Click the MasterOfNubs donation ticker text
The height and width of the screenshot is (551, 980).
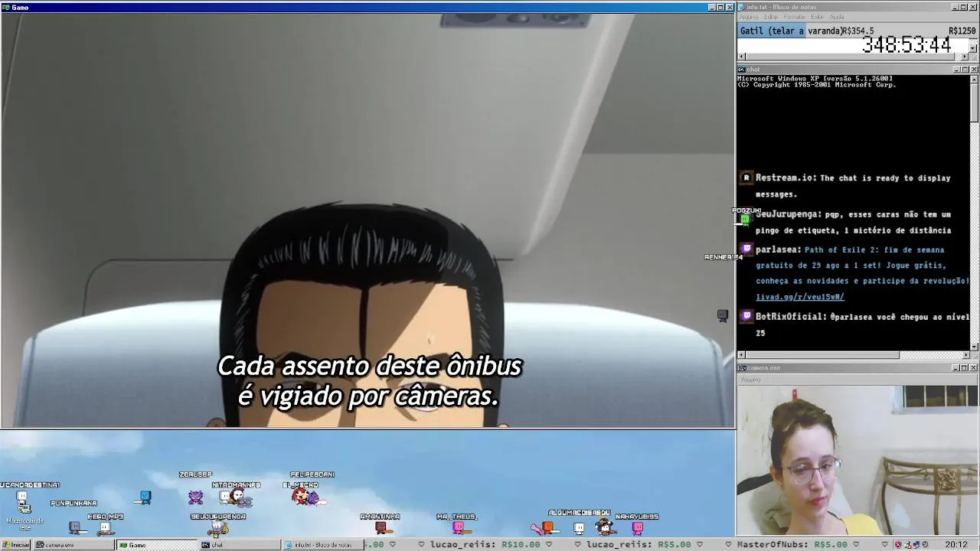tap(792, 545)
